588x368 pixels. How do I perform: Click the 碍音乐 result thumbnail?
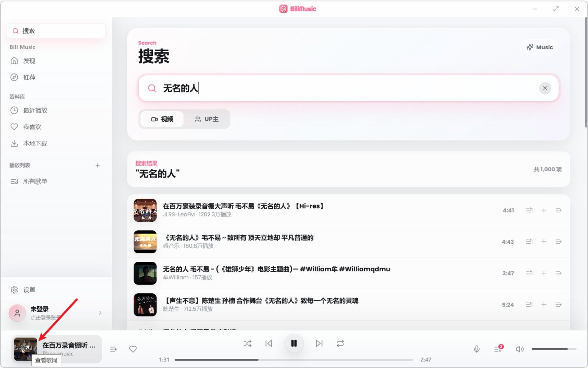145,242
